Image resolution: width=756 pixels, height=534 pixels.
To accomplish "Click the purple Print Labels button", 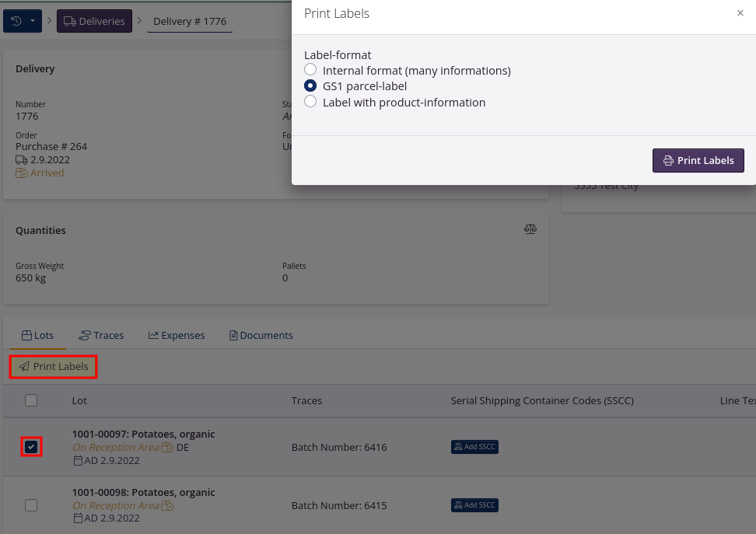I will tap(698, 160).
